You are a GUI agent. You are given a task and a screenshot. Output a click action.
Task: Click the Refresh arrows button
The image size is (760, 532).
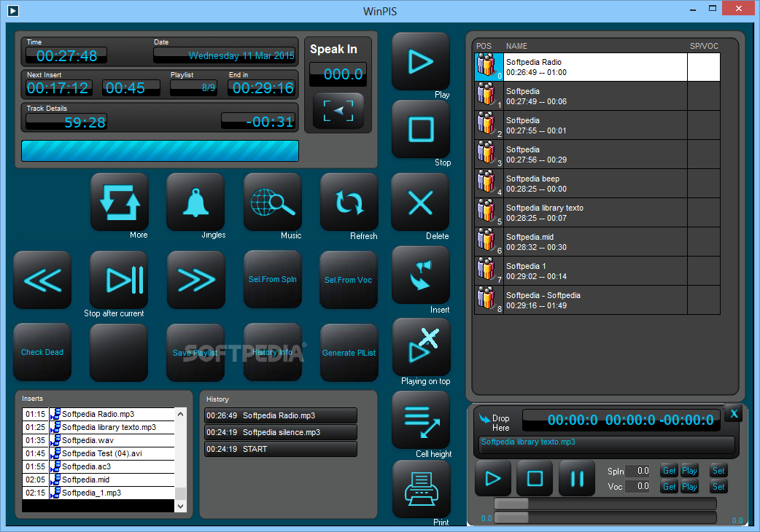[349, 202]
